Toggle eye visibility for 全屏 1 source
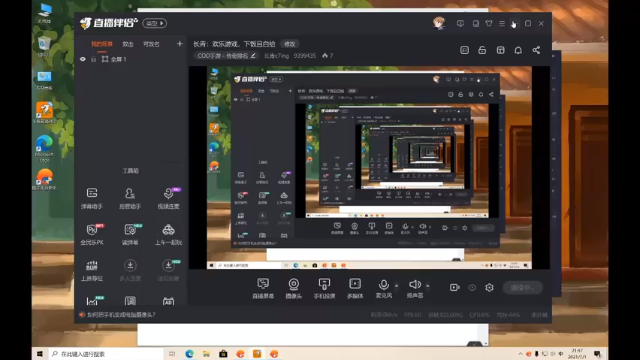640x360 pixels. [83, 59]
